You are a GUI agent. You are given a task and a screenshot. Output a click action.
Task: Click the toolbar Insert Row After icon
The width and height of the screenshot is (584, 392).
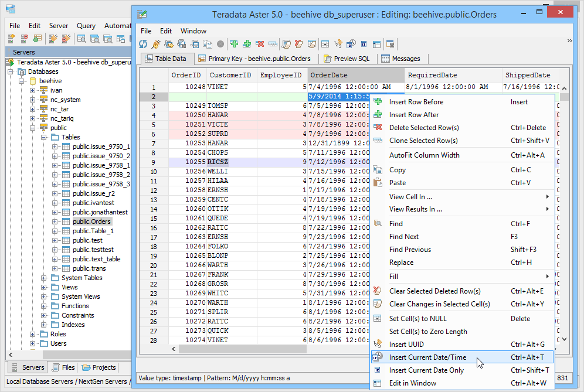[247, 44]
